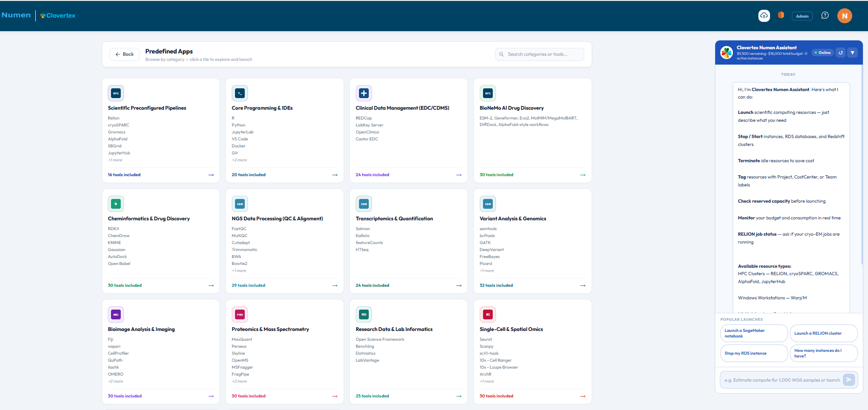Click Launch a SageMaker notebook suggestion
Viewport: 868px width, 410px height.
[754, 333]
